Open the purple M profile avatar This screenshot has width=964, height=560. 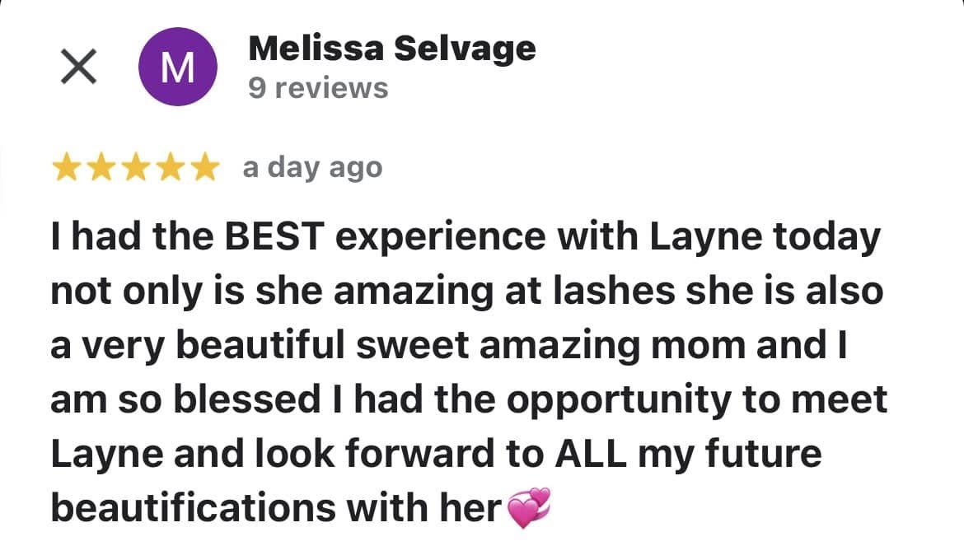pos(178,67)
